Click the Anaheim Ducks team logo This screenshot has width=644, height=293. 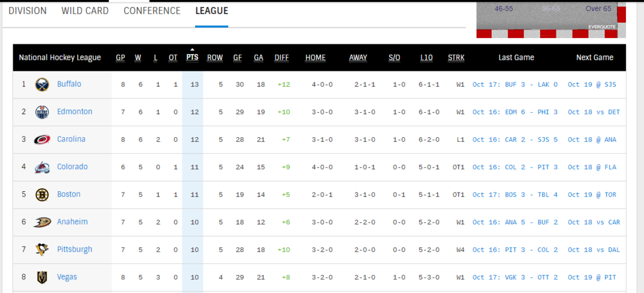click(x=42, y=222)
